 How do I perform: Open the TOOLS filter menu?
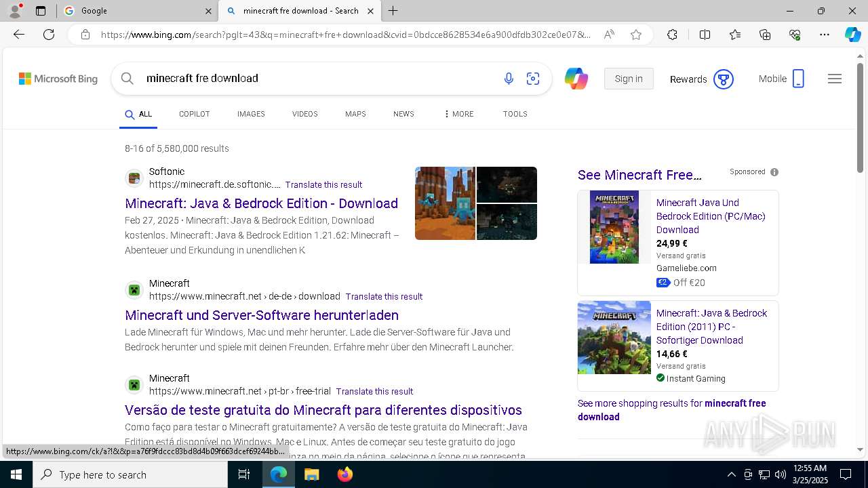pyautogui.click(x=515, y=114)
